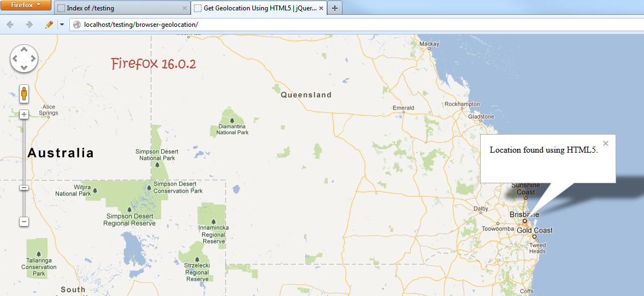Click the pencil icon in the navigation toolbar
The height and width of the screenshot is (296, 644).
tap(49, 25)
